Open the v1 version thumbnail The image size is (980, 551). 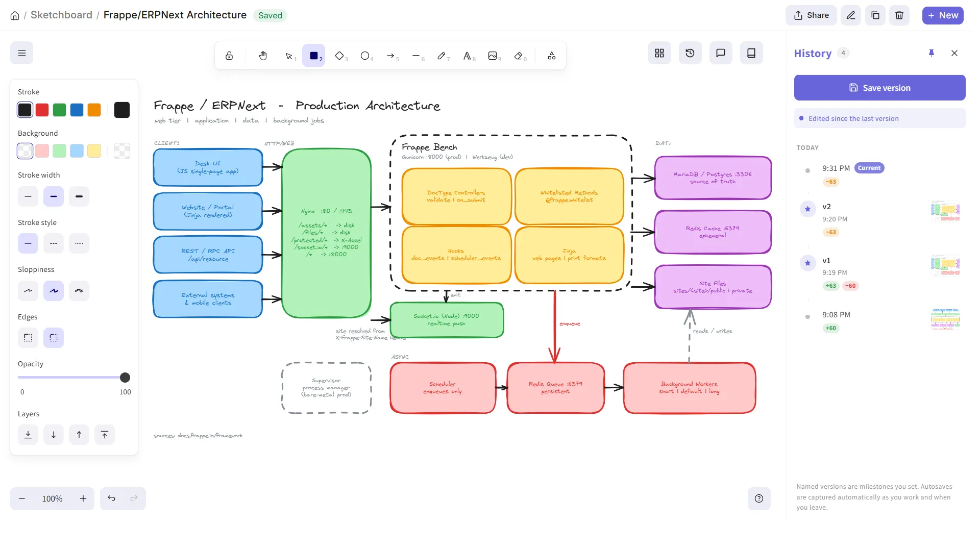[x=945, y=265]
